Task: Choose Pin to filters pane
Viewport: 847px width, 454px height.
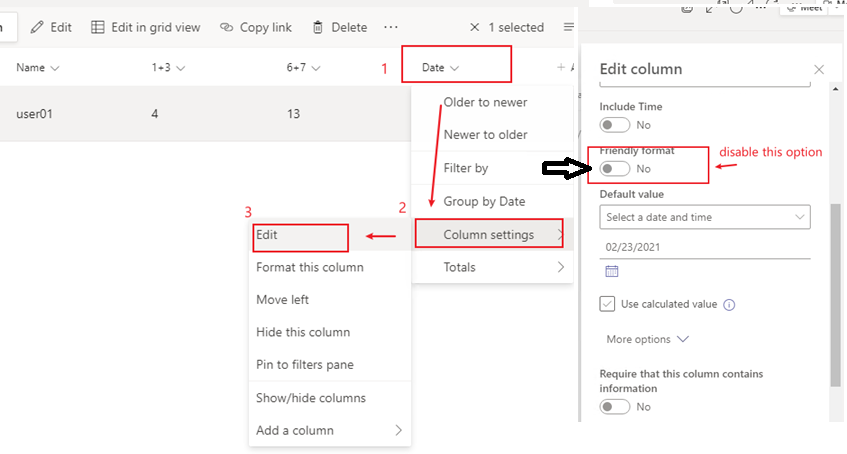Action: [x=305, y=364]
